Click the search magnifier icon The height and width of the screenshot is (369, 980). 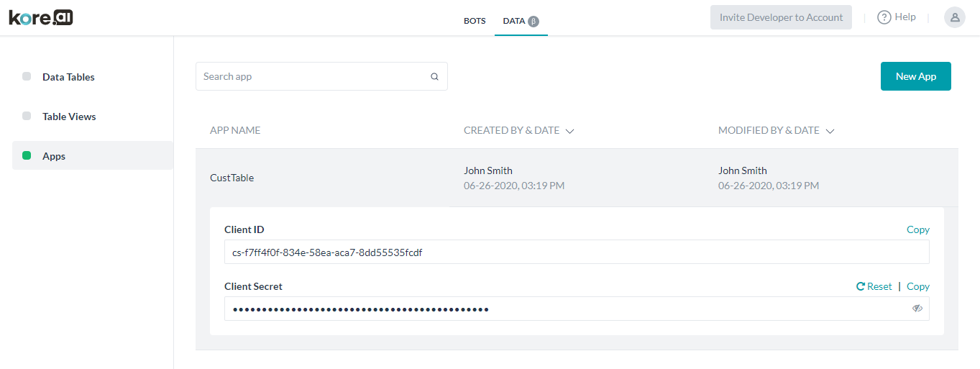coord(434,76)
